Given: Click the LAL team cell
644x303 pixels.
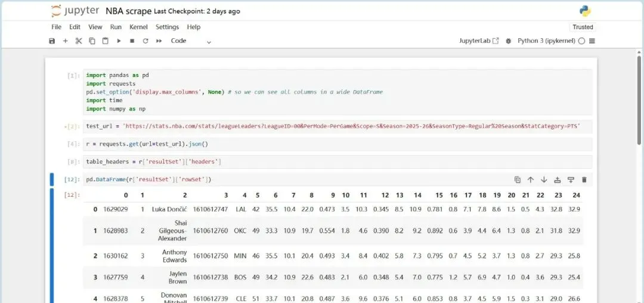Looking at the screenshot, I should point(241,209).
